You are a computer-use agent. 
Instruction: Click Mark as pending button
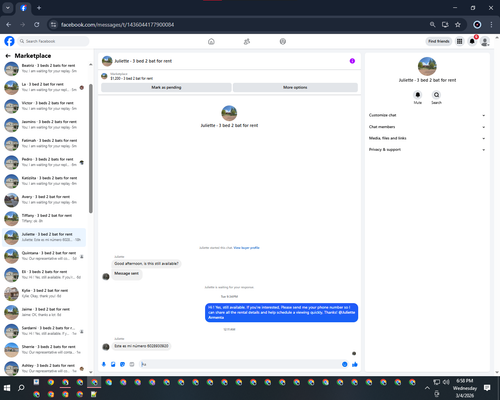[166, 87]
